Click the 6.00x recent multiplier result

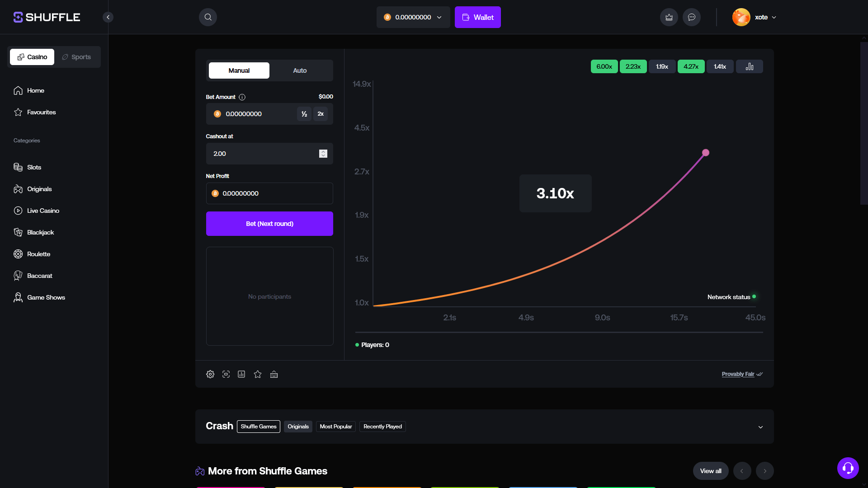coord(604,66)
